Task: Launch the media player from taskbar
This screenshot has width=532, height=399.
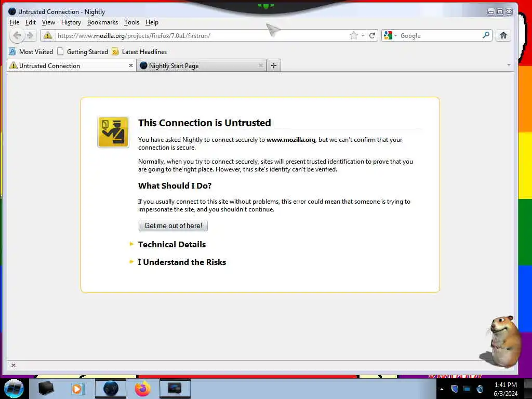Action: [x=77, y=389]
